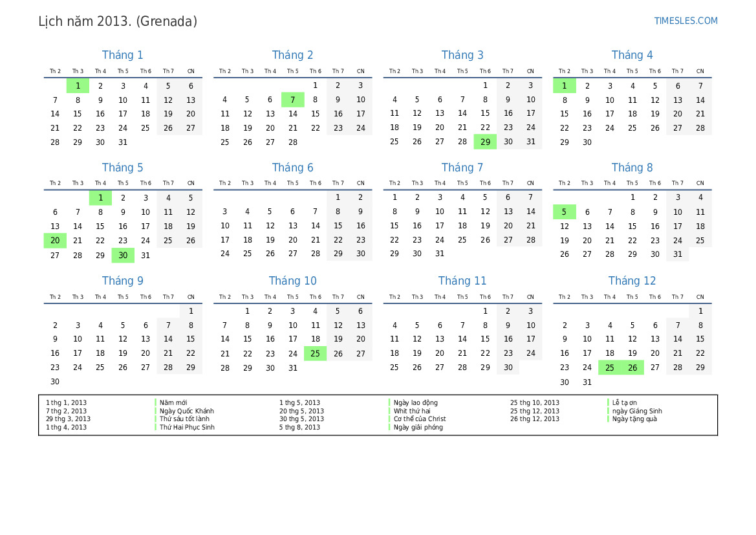
Task: Select highlighted May 30 holiday cell
Action: 123,255
